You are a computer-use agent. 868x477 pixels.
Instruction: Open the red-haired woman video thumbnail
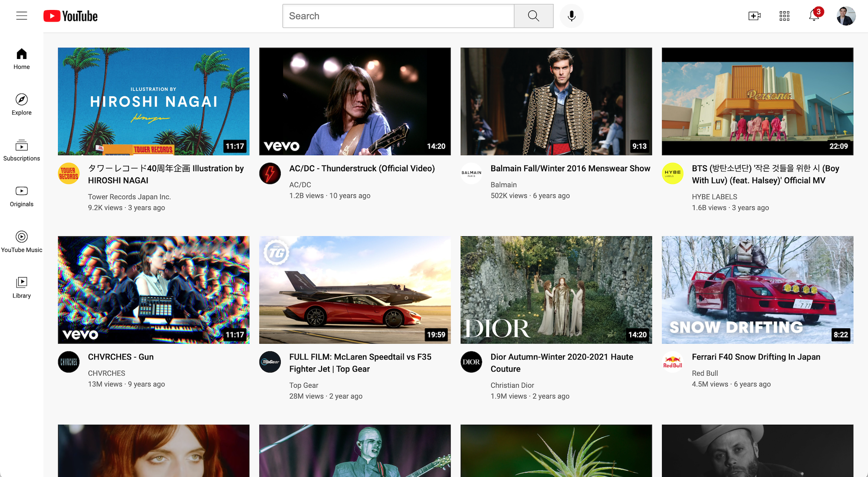pyautogui.click(x=154, y=451)
